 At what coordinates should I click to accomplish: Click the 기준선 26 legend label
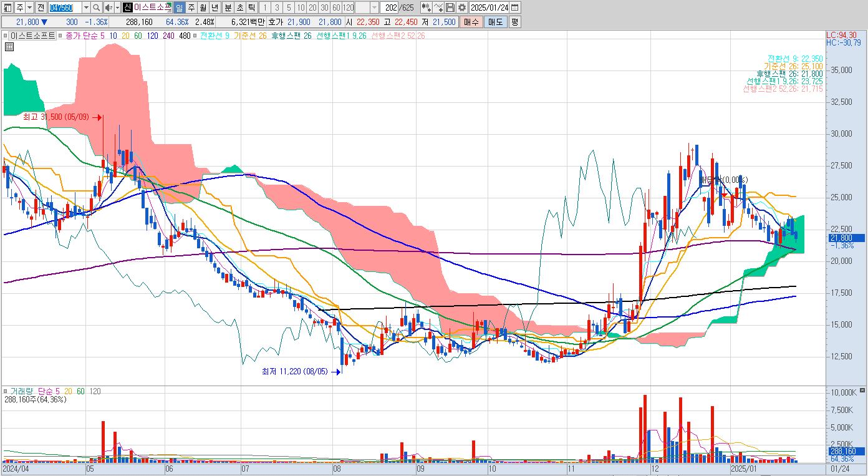pyautogui.click(x=250, y=36)
